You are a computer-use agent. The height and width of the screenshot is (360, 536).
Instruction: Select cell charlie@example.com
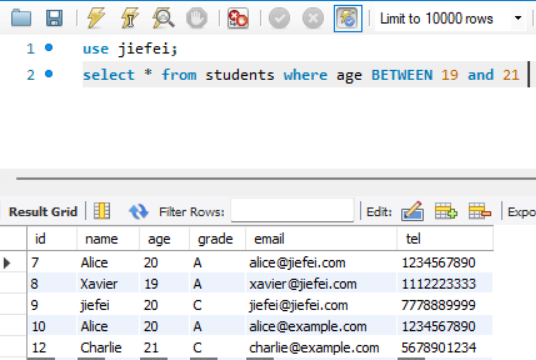[x=321, y=348]
